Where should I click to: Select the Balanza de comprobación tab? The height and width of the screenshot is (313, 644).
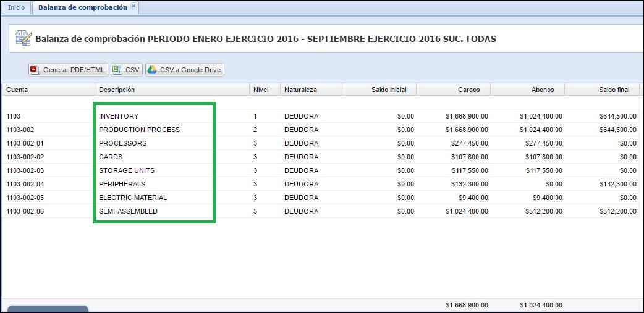(x=83, y=8)
